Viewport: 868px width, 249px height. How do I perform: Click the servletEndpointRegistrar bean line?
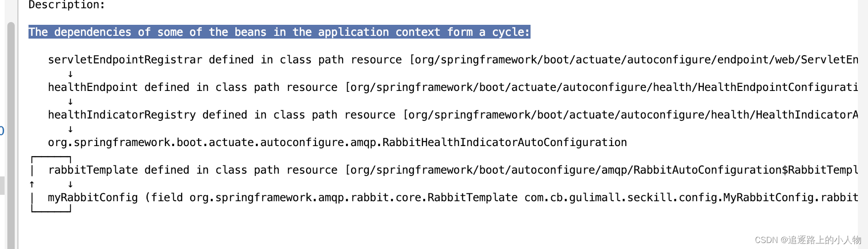point(453,60)
